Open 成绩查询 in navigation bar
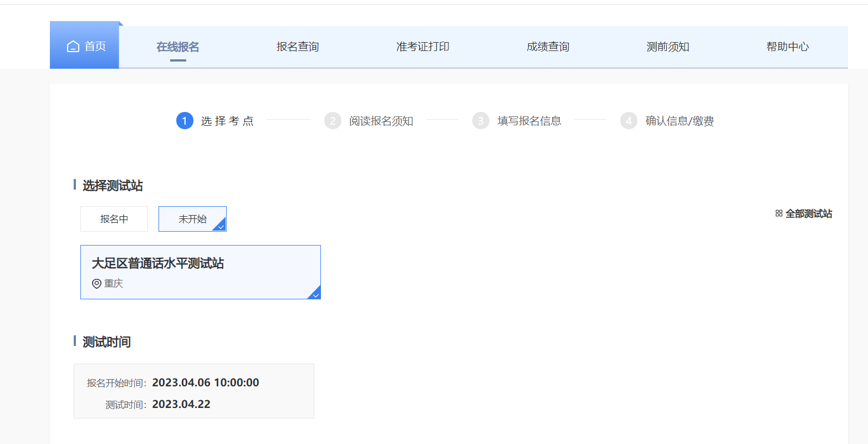Image resolution: width=868 pixels, height=444 pixels. [x=548, y=47]
